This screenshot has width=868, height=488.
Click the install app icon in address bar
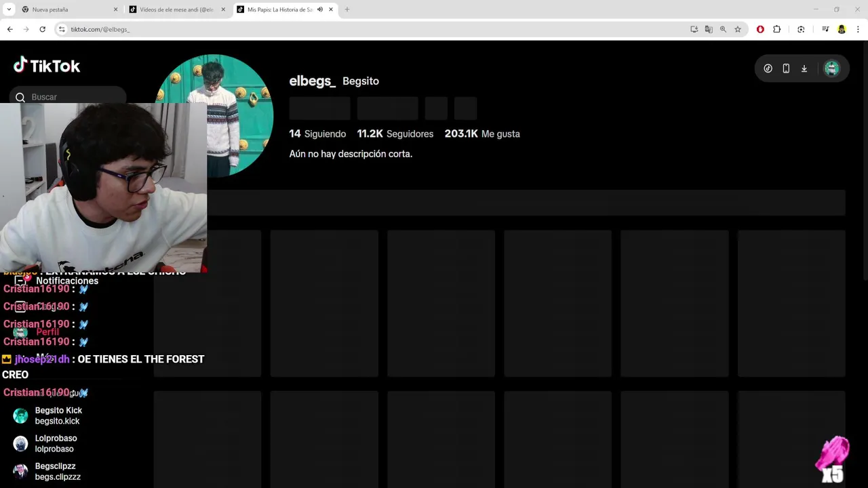tap(694, 29)
